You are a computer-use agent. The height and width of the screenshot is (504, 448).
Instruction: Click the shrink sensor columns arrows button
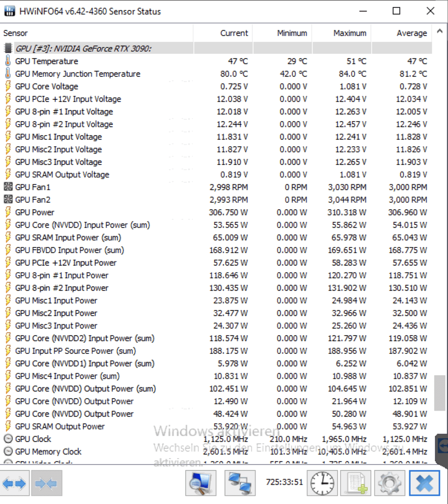point(46,483)
